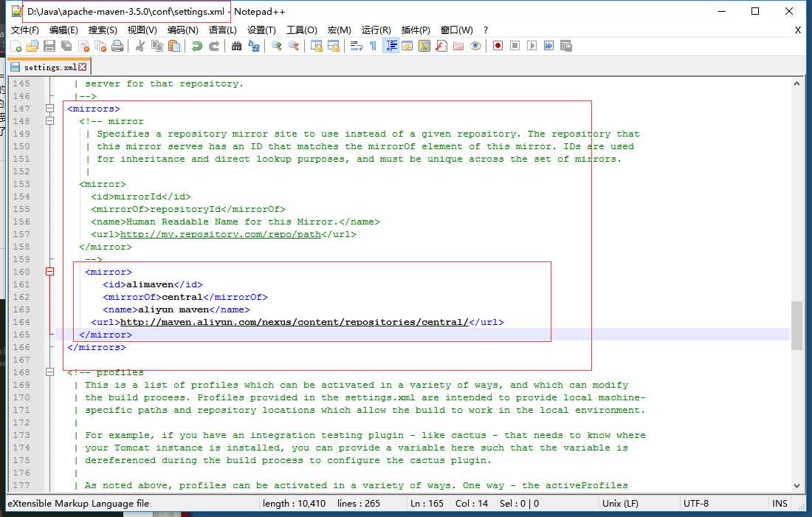Redo the last undone edit
Screen dimensions: 812x517
[x=214, y=46]
